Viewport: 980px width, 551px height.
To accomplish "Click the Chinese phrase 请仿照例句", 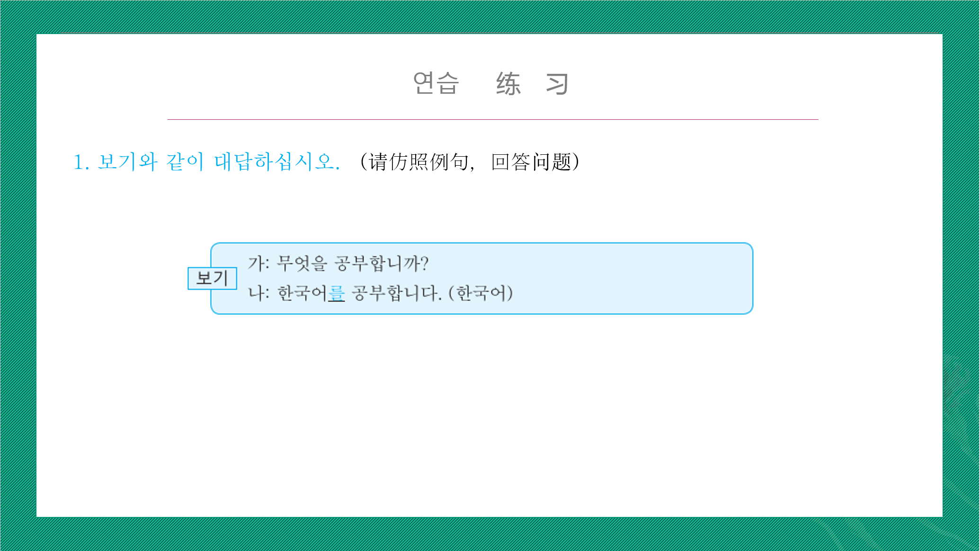I will pos(419,162).
